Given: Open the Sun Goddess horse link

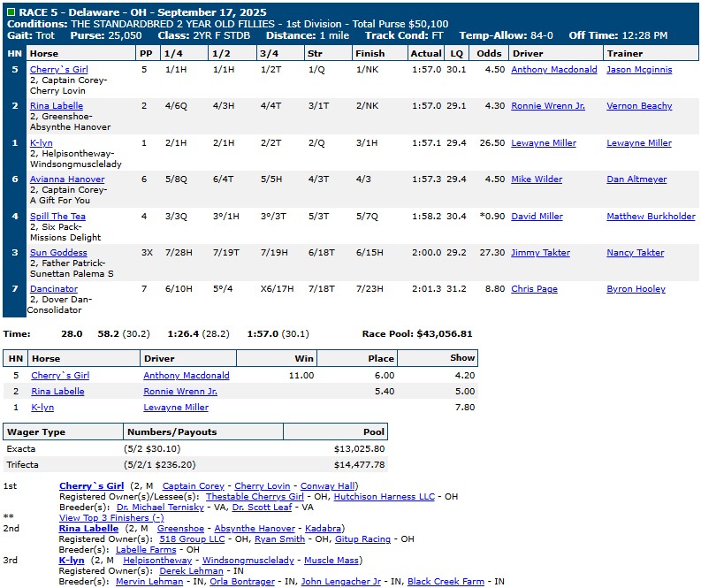Looking at the screenshot, I should pyautogui.click(x=59, y=253).
